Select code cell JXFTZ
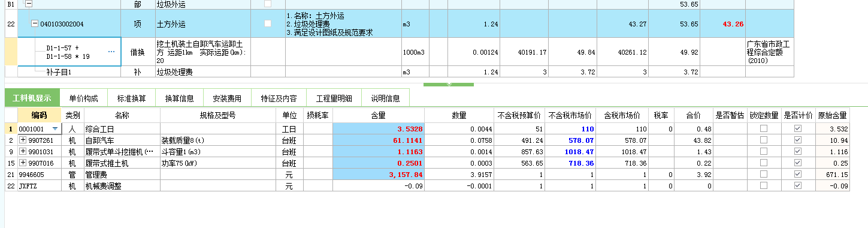The width and height of the screenshot is (868, 228). (40, 186)
